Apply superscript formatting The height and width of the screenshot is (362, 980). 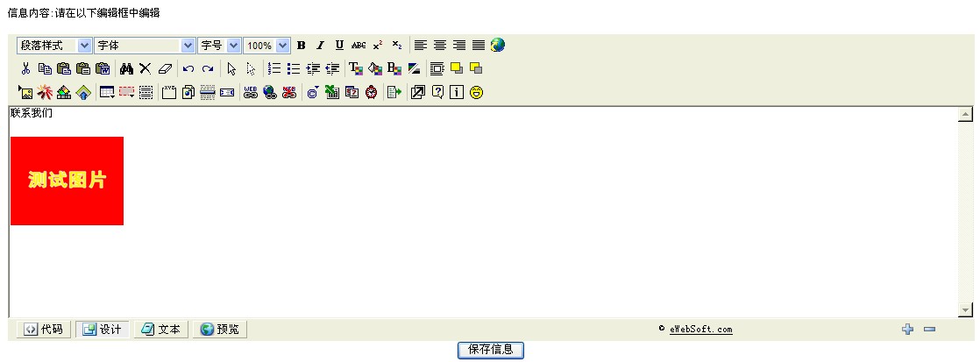pyautogui.click(x=378, y=45)
